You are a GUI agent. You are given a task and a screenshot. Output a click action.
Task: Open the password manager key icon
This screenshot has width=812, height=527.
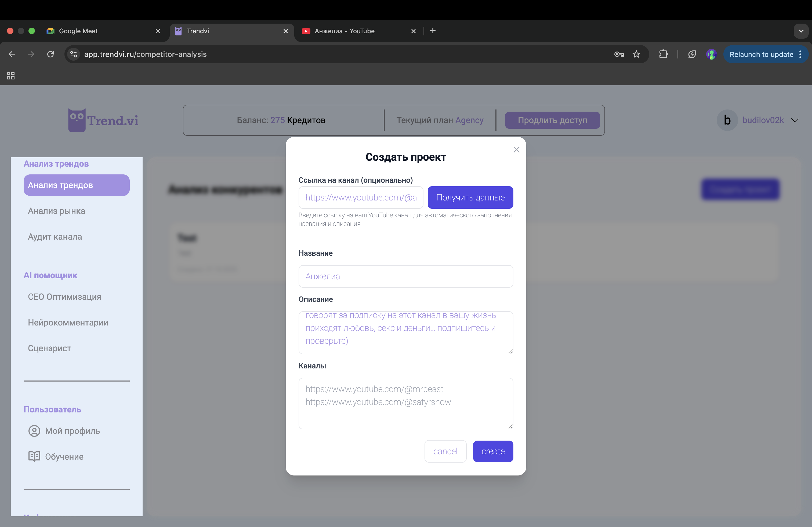click(x=619, y=54)
